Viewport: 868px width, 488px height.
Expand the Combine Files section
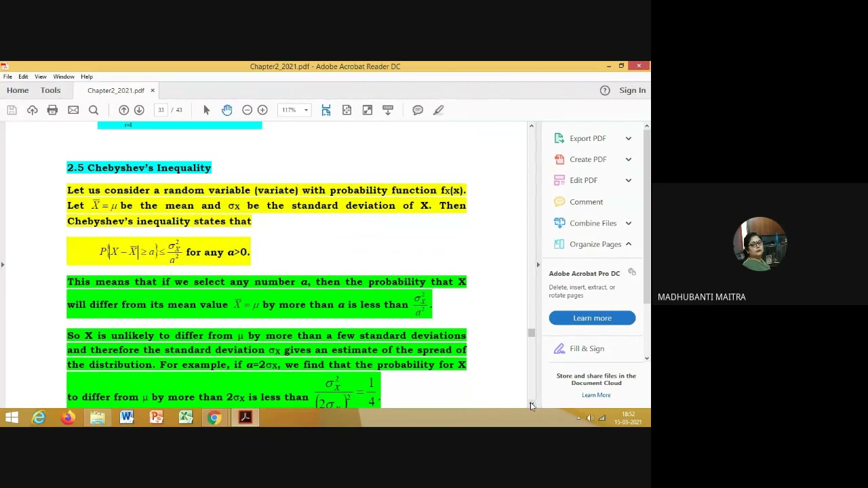click(628, 223)
